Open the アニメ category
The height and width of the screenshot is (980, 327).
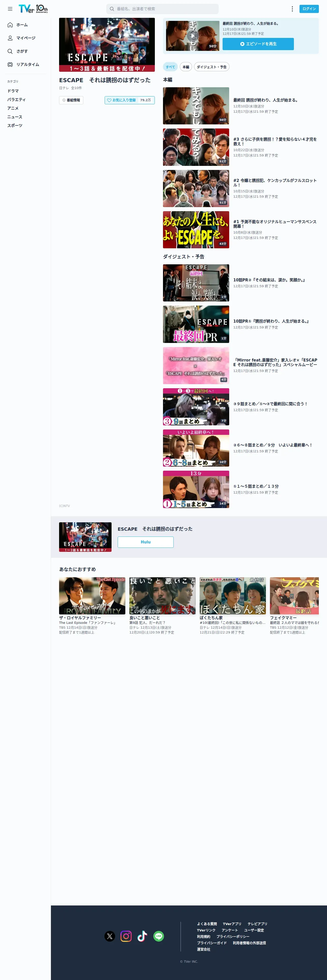point(13,108)
